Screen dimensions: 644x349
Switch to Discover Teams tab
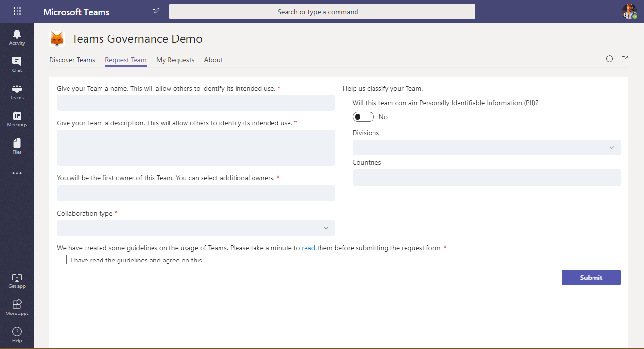pyautogui.click(x=72, y=60)
